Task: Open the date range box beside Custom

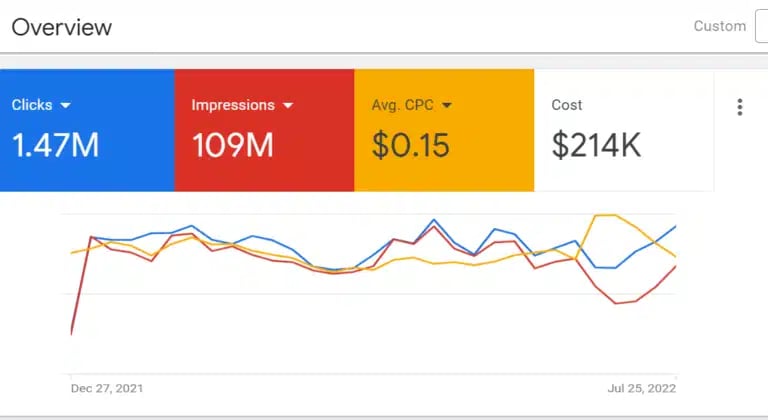Action: pos(761,26)
